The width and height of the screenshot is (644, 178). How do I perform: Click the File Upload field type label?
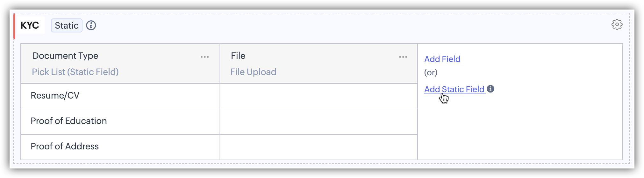[x=253, y=72]
